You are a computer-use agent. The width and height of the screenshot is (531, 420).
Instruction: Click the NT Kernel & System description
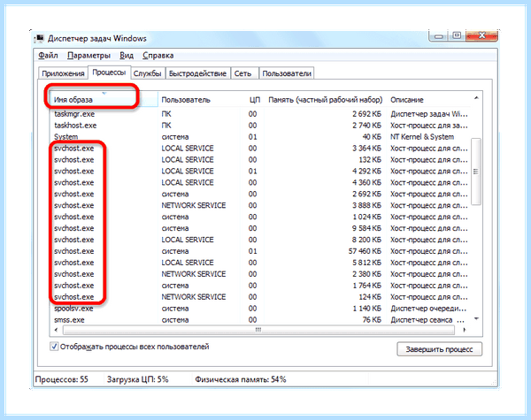point(422,137)
